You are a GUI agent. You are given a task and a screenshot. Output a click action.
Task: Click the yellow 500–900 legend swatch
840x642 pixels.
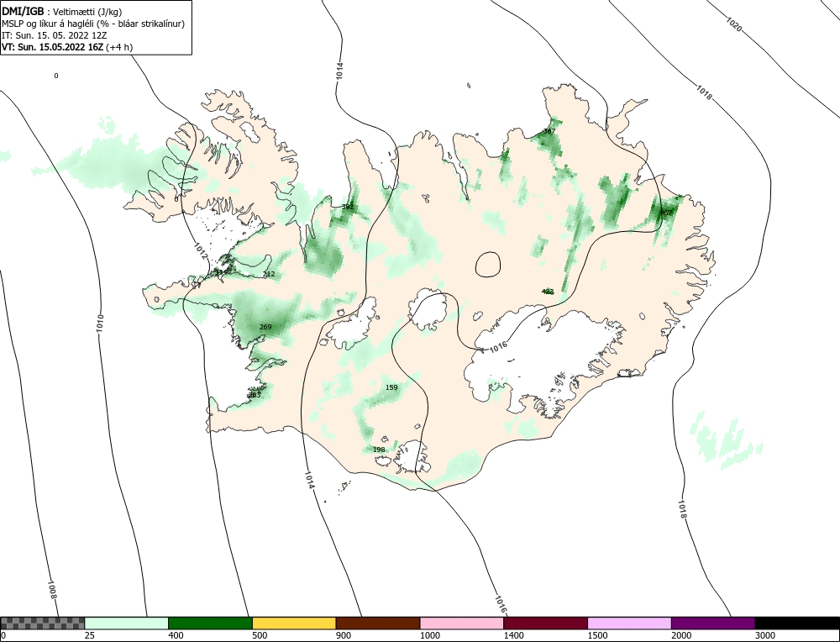294,624
